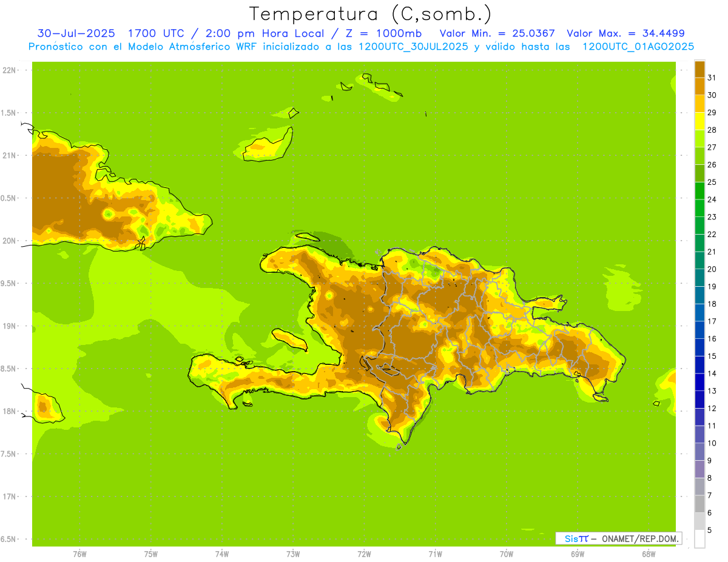Click the '72W' longitude axis label

(364, 554)
